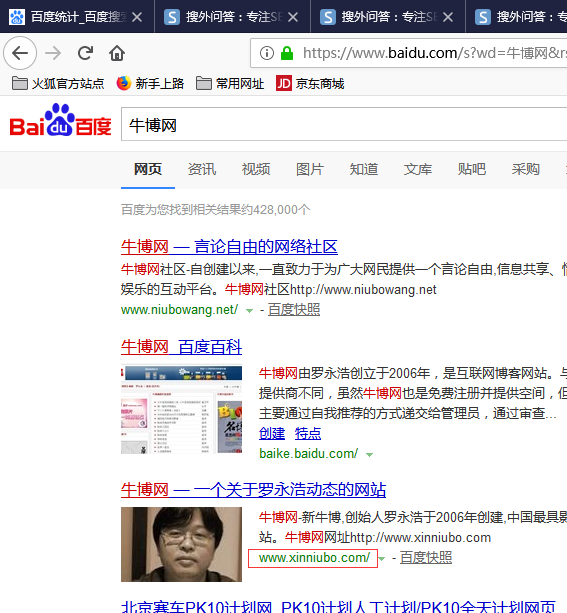Viewport: 567px width, 613px height.
Task: Switch to the 百度统计 browser tab
Action: [77, 16]
